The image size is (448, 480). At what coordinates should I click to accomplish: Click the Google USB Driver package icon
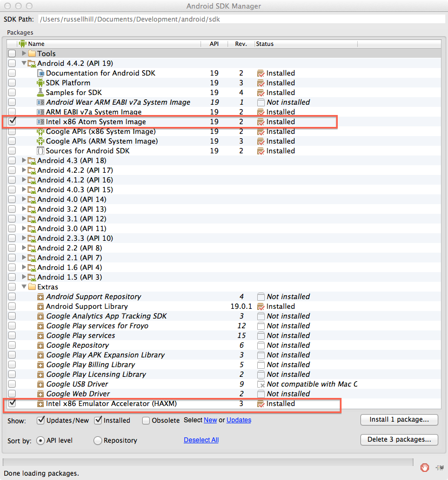[41, 384]
